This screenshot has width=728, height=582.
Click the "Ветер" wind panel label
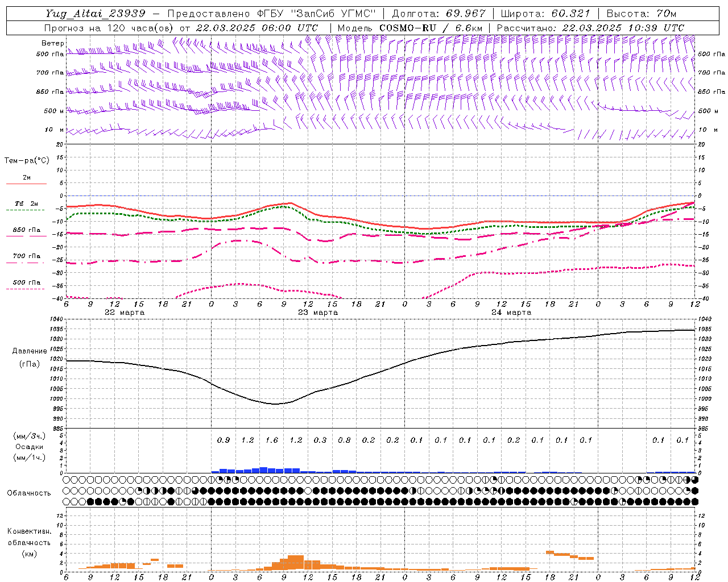52,43
